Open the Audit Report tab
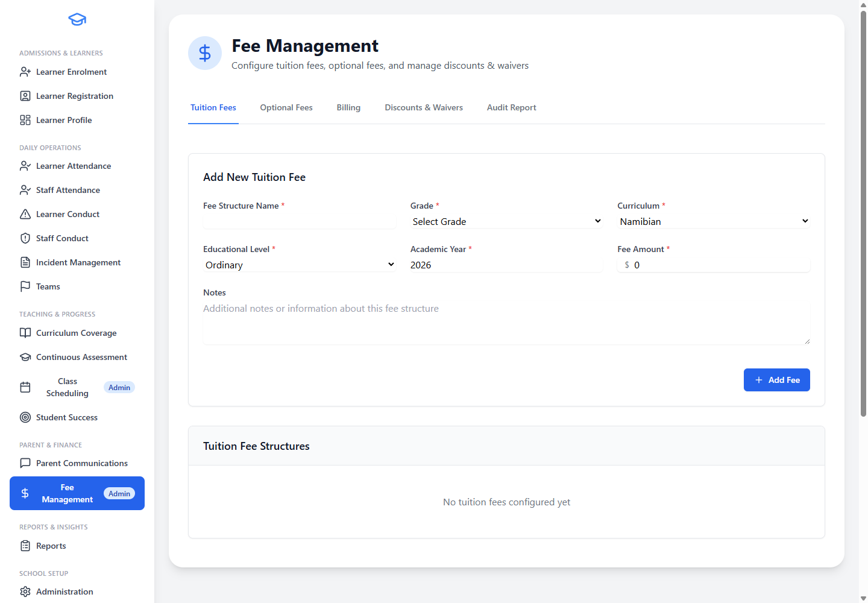 [511, 107]
